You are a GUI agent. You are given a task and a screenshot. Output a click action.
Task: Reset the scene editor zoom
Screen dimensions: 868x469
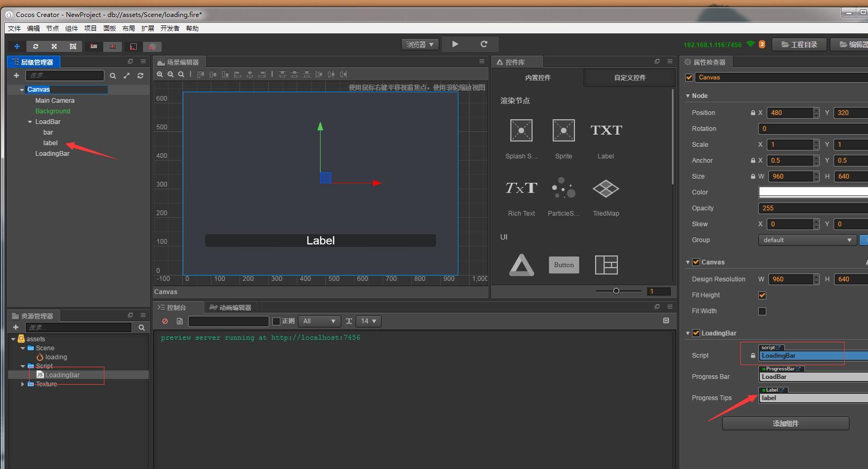pyautogui.click(x=181, y=74)
